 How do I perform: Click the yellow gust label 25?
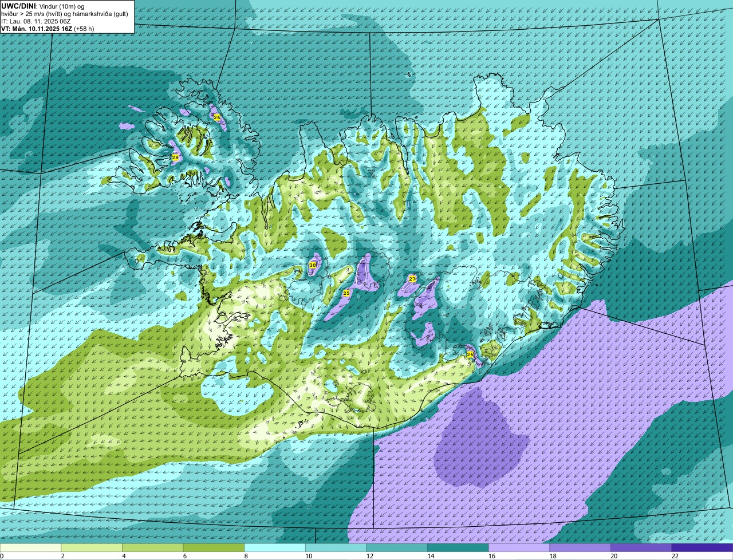[x=346, y=293]
